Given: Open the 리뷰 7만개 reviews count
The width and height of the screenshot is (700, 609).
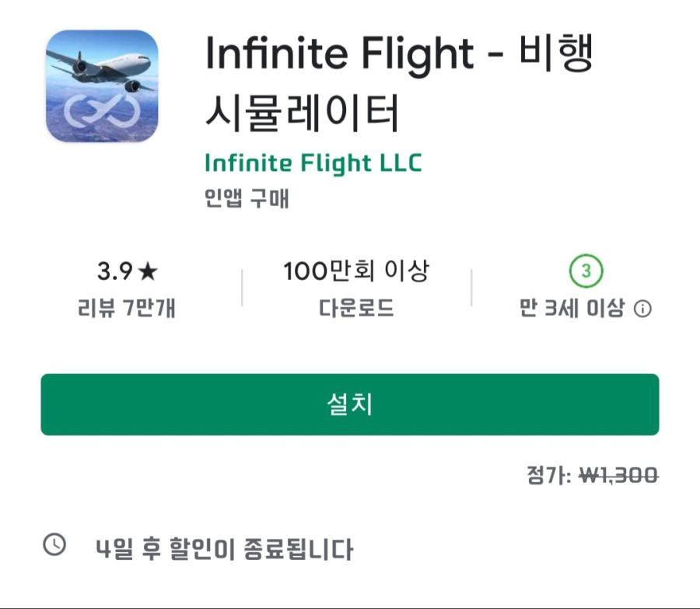Looking at the screenshot, I should (126, 308).
